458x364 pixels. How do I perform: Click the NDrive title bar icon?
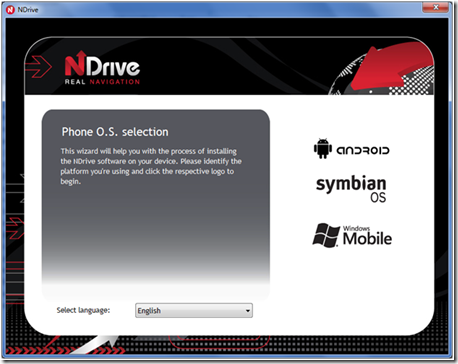(10, 10)
